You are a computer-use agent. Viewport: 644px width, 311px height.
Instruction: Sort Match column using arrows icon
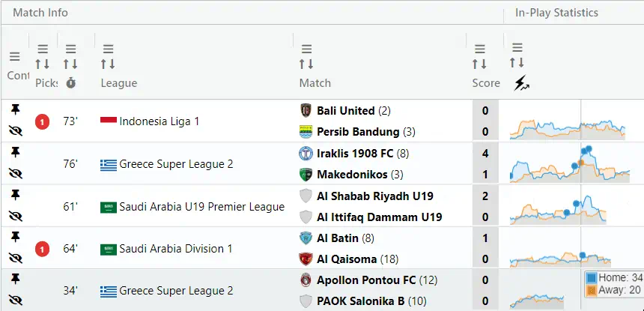click(306, 64)
